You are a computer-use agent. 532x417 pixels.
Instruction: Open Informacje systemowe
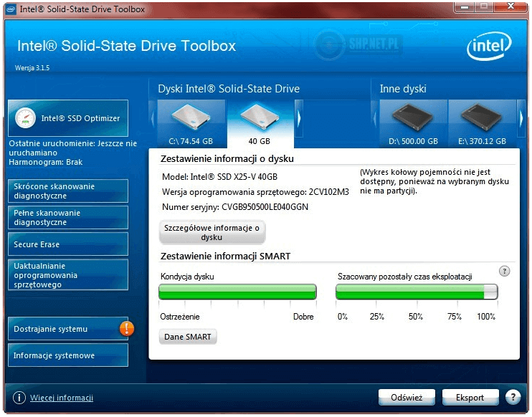point(68,355)
